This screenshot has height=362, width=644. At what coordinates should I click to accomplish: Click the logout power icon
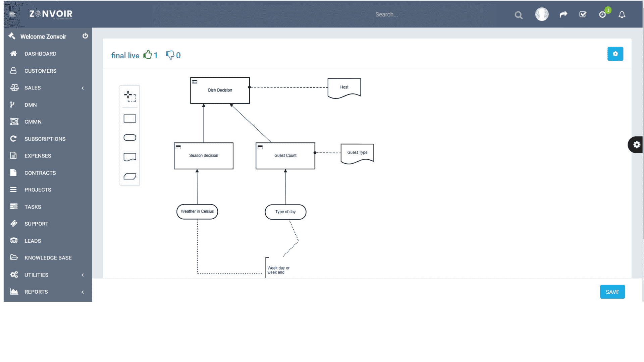pyautogui.click(x=85, y=36)
